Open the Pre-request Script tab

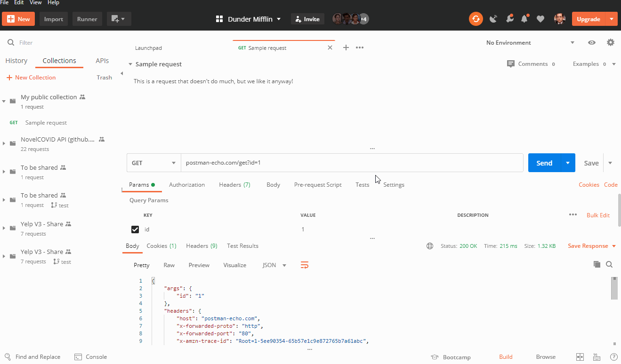coord(318,185)
